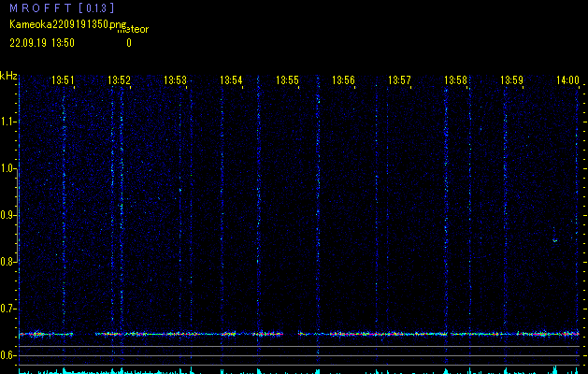Click the 0.6 frequency axis label
588x374 pixels.
click(8, 355)
